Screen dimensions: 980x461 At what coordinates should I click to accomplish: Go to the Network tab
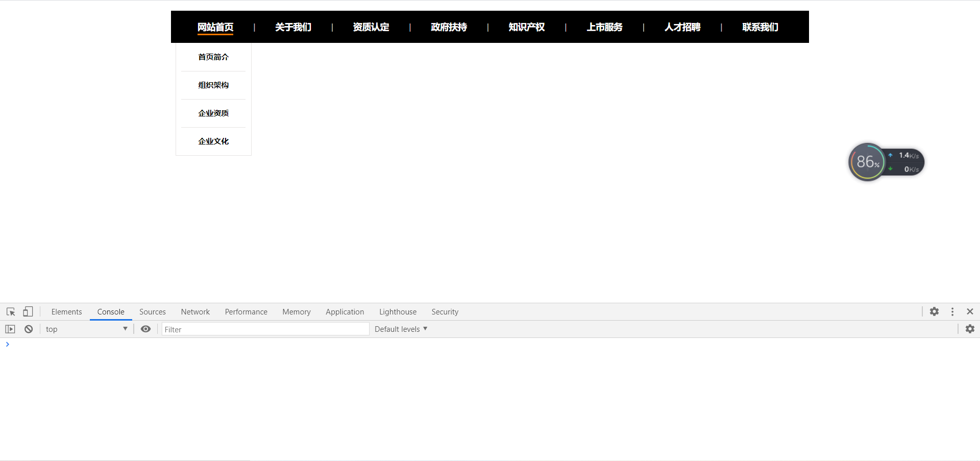click(195, 312)
